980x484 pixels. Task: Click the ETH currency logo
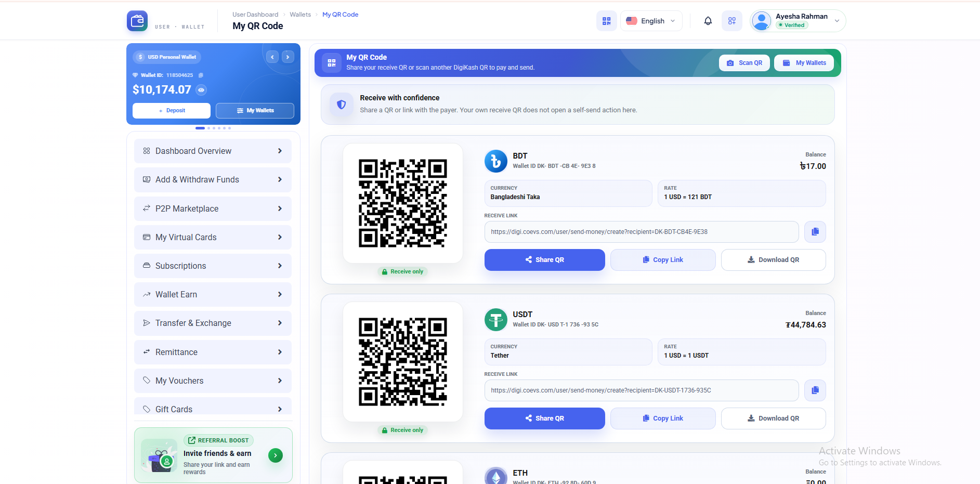pyautogui.click(x=496, y=476)
